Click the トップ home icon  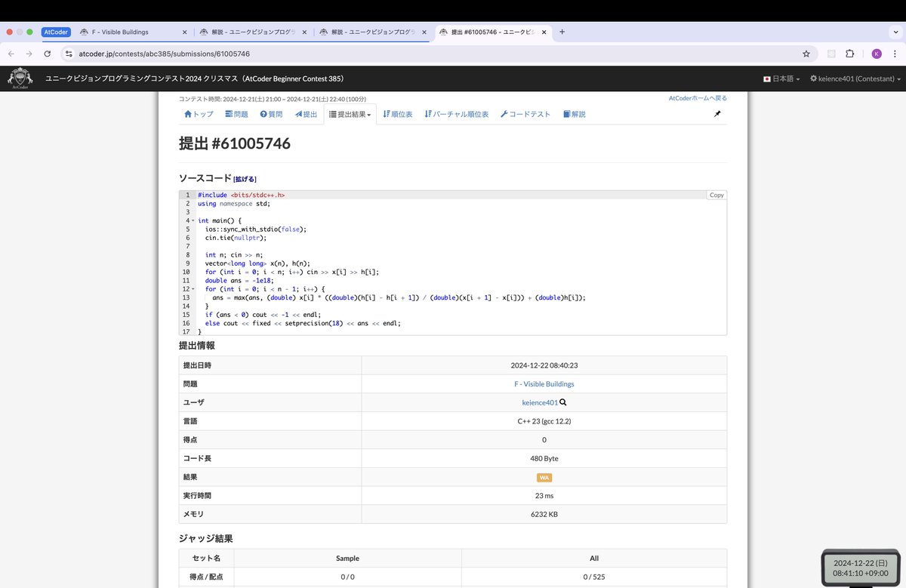coord(187,113)
